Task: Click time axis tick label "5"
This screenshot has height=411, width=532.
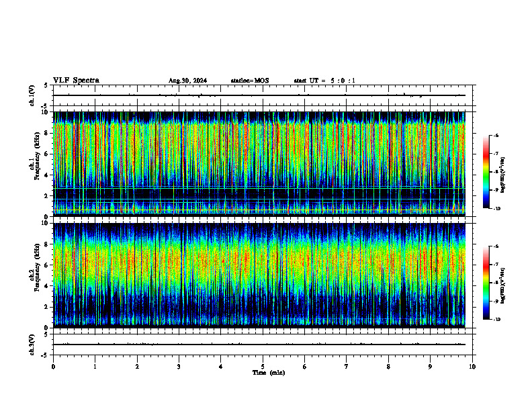Action: tap(263, 367)
